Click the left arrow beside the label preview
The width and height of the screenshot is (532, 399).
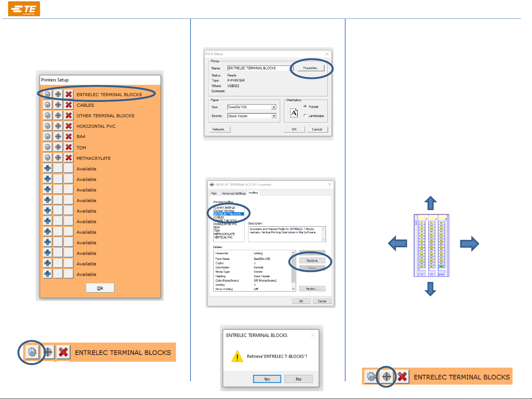click(398, 244)
